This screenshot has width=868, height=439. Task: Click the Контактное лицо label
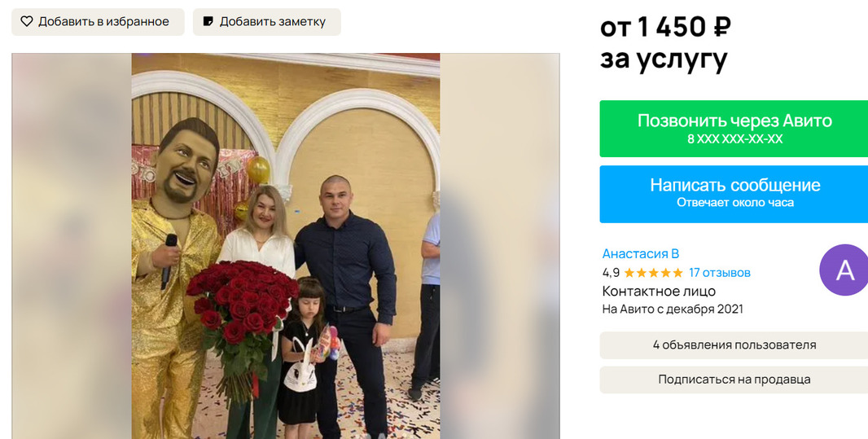click(659, 292)
